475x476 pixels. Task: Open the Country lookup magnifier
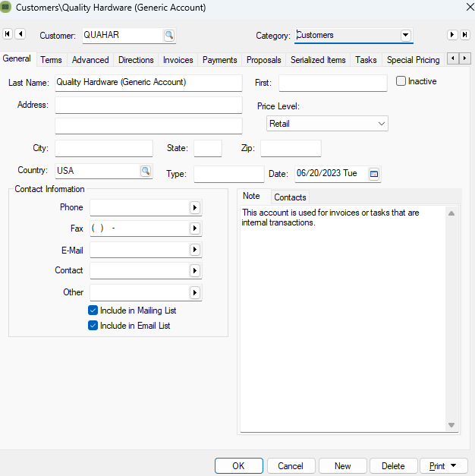pos(146,172)
